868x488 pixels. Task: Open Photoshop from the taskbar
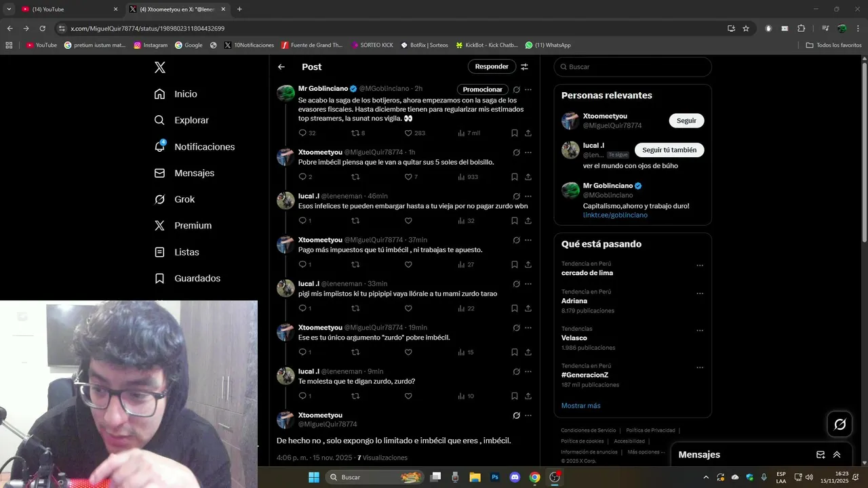pyautogui.click(x=495, y=477)
